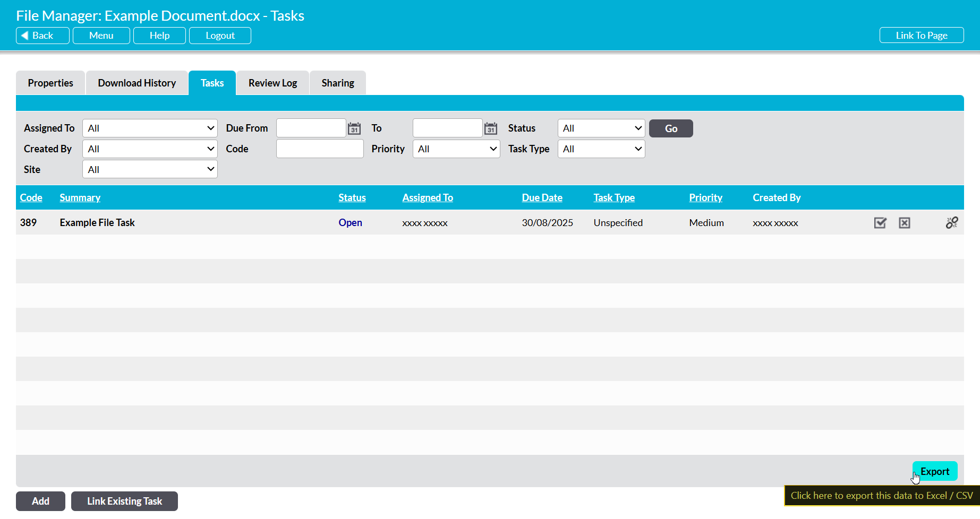The image size is (980, 519).
Task: Open the To date calendar picker
Action: [490, 128]
